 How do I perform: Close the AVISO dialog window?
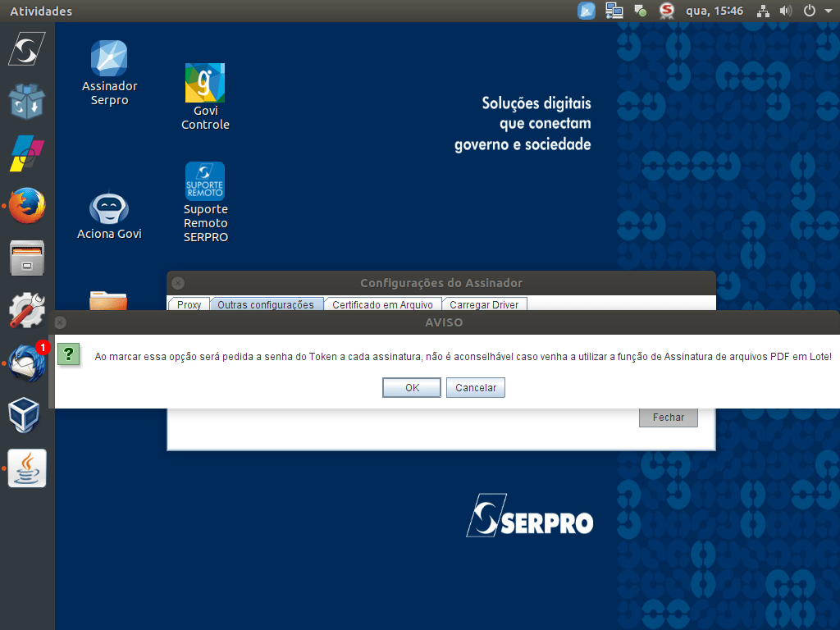click(61, 322)
